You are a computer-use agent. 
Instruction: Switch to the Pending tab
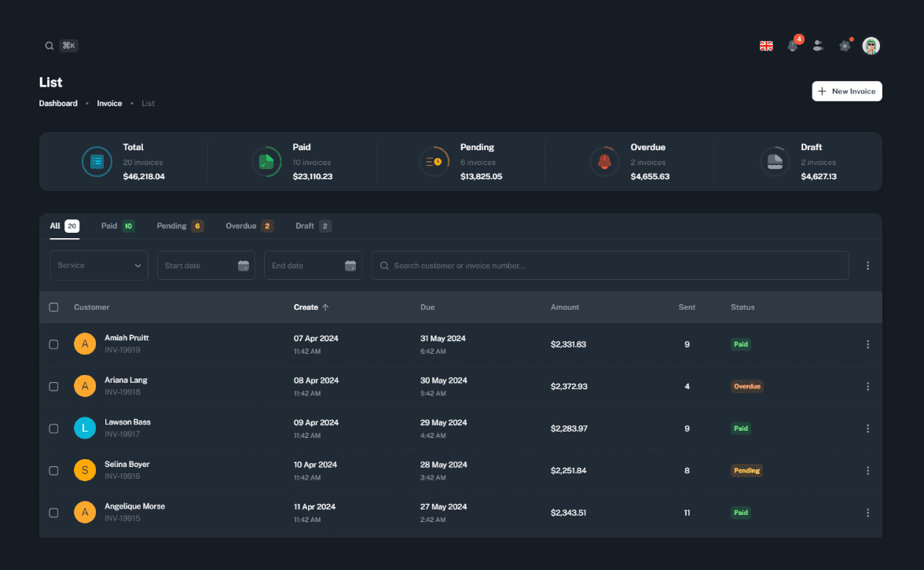[x=181, y=226]
